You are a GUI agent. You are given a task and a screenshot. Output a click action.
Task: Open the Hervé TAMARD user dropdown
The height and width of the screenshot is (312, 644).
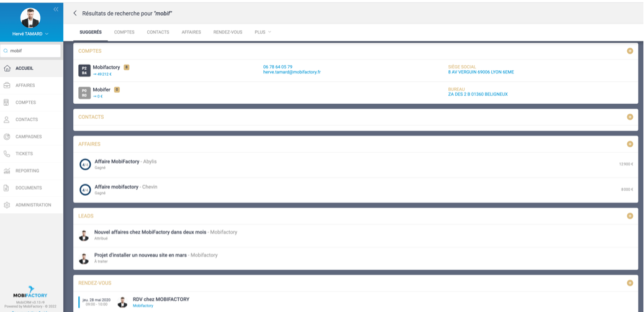(x=31, y=34)
